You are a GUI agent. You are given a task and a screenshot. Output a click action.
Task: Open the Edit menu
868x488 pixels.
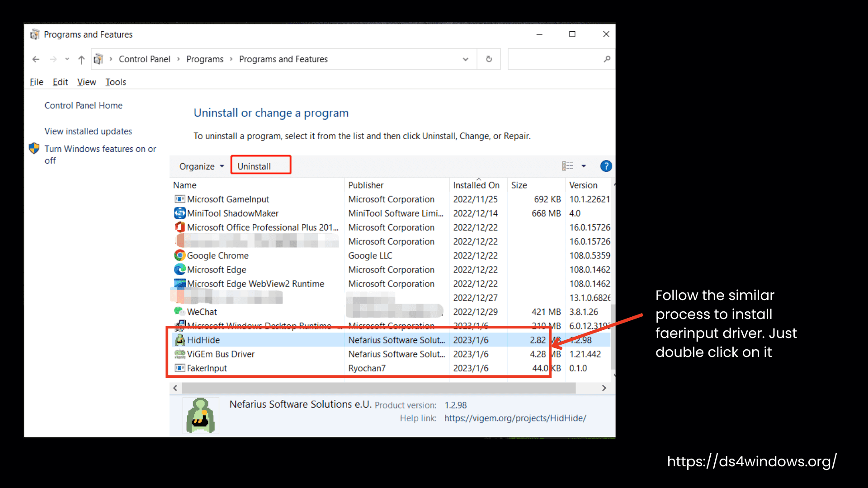tap(60, 82)
